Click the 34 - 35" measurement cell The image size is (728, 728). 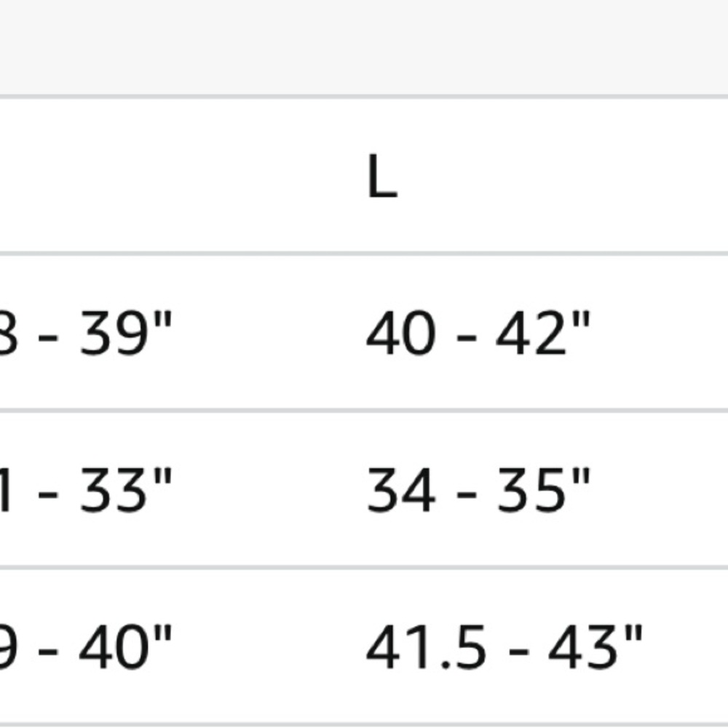click(x=478, y=490)
